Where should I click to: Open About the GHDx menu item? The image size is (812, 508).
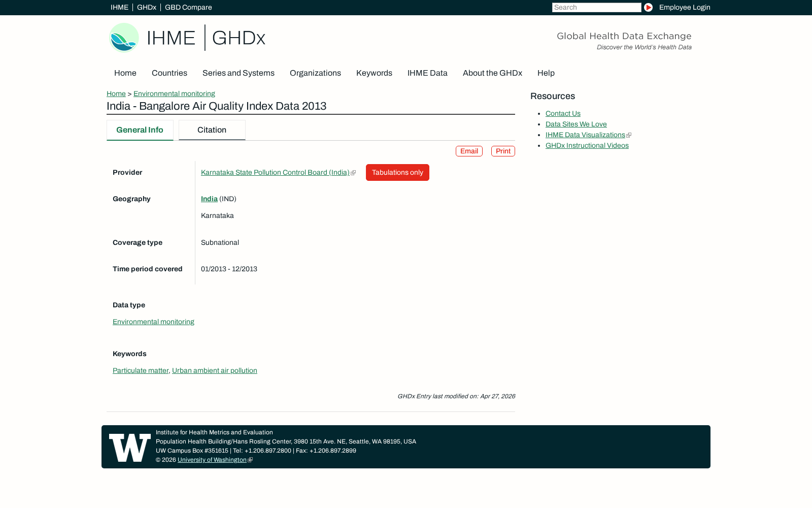coord(492,73)
